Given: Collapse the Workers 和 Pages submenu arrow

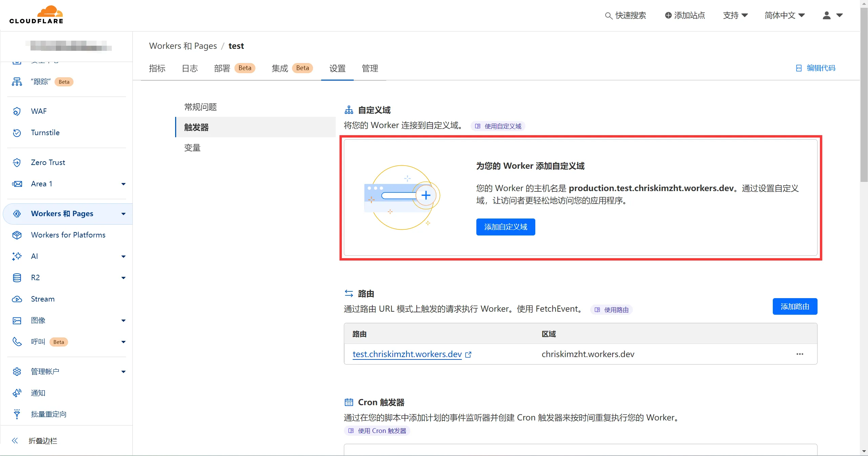Looking at the screenshot, I should coord(123,214).
